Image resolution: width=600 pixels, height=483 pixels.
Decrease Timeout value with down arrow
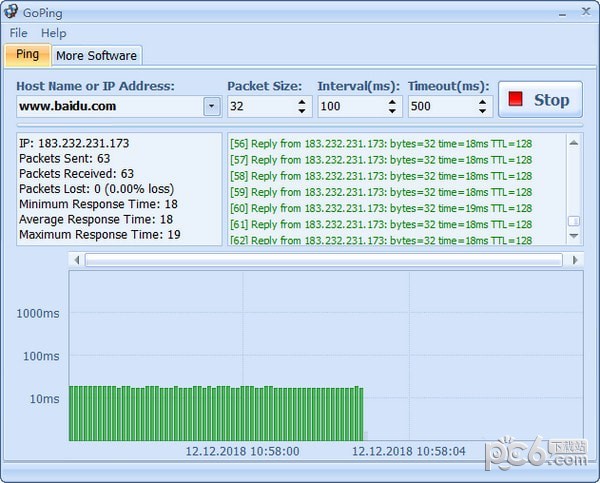tap(483, 111)
